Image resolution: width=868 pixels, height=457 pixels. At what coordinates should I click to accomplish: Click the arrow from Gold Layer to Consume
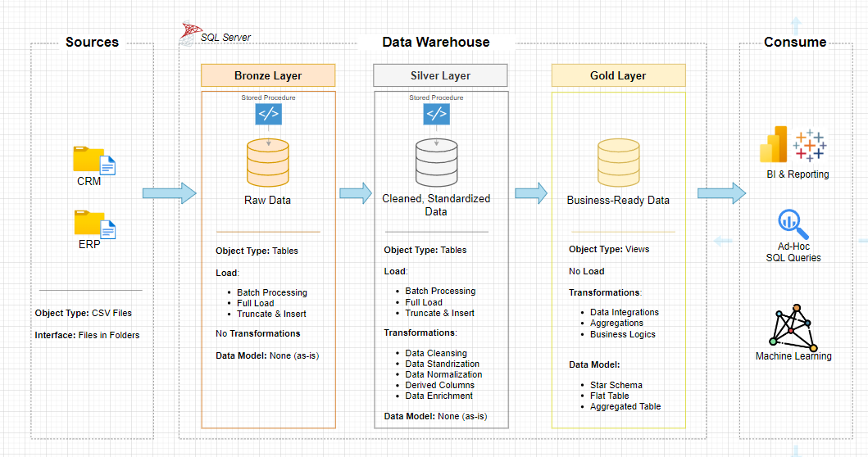721,193
